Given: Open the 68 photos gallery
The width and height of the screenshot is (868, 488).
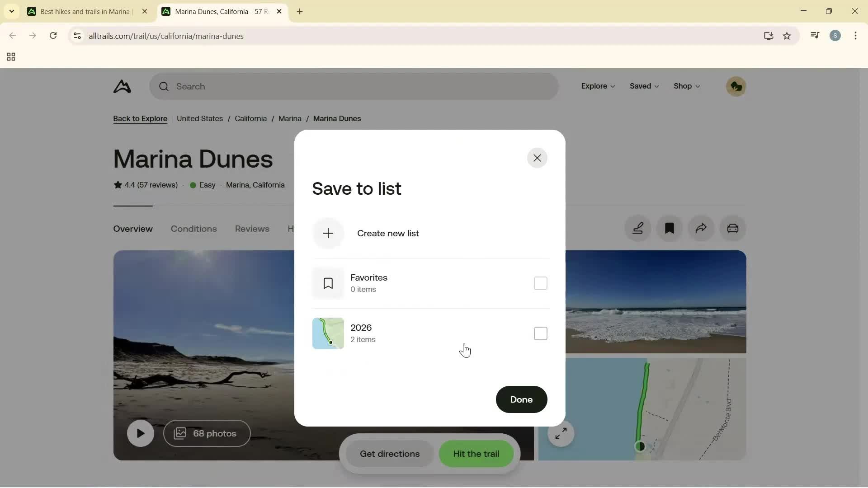Looking at the screenshot, I should tap(206, 433).
